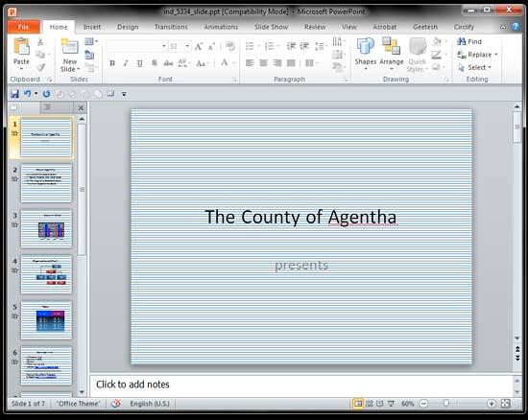Open the font name dropdown
The height and width of the screenshot is (420, 528).
(164, 46)
